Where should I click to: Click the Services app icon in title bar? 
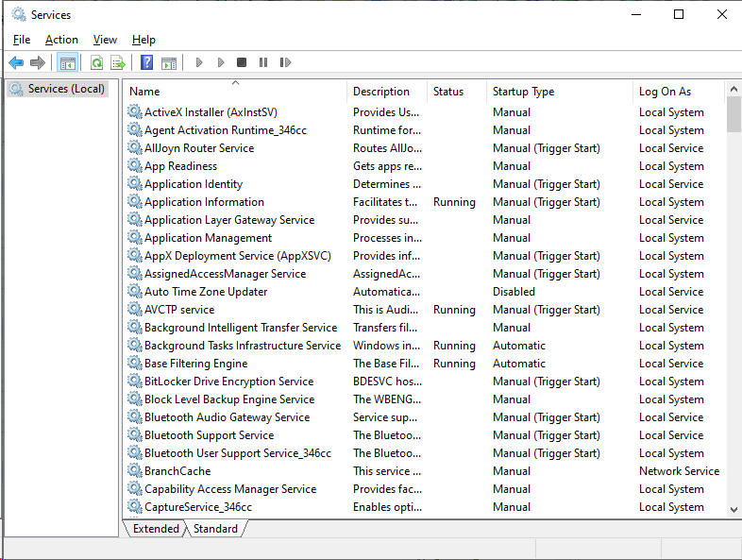tap(19, 15)
